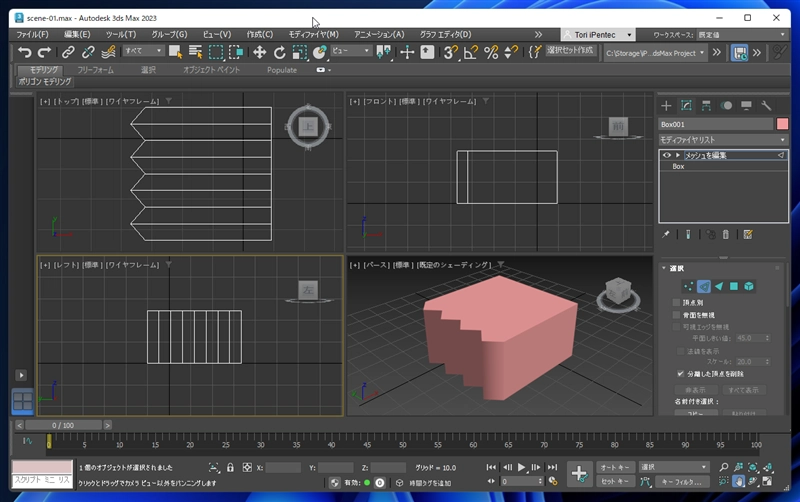
Task: Switch to the フリーフォーム ribbon tab
Action: (95, 70)
